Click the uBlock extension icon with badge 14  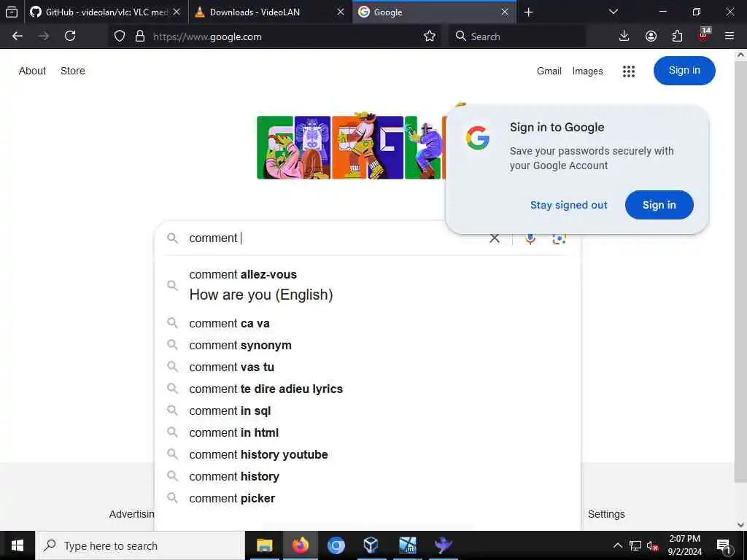point(704,35)
